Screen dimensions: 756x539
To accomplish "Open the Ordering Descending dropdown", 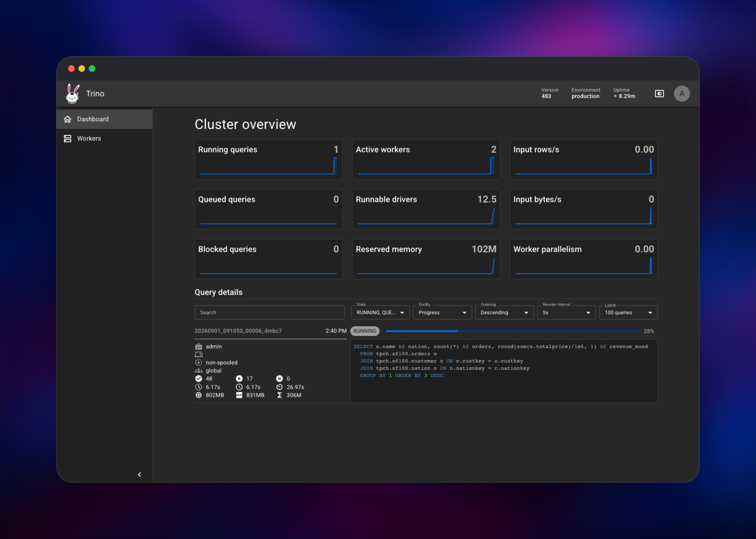I will point(504,313).
